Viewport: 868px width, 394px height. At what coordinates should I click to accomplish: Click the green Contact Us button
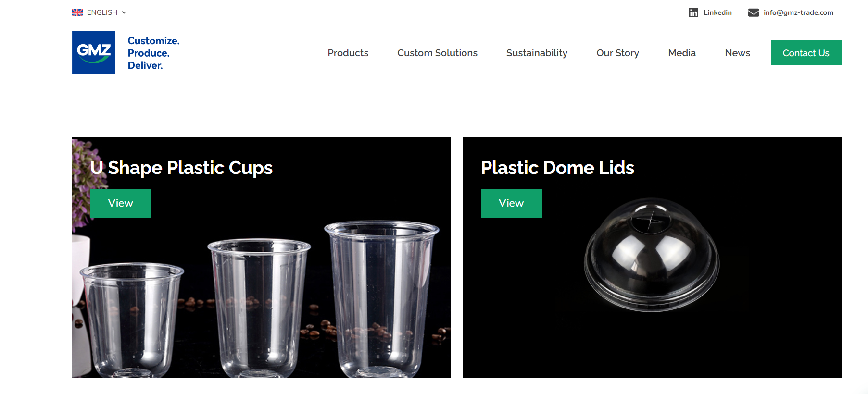tap(806, 53)
